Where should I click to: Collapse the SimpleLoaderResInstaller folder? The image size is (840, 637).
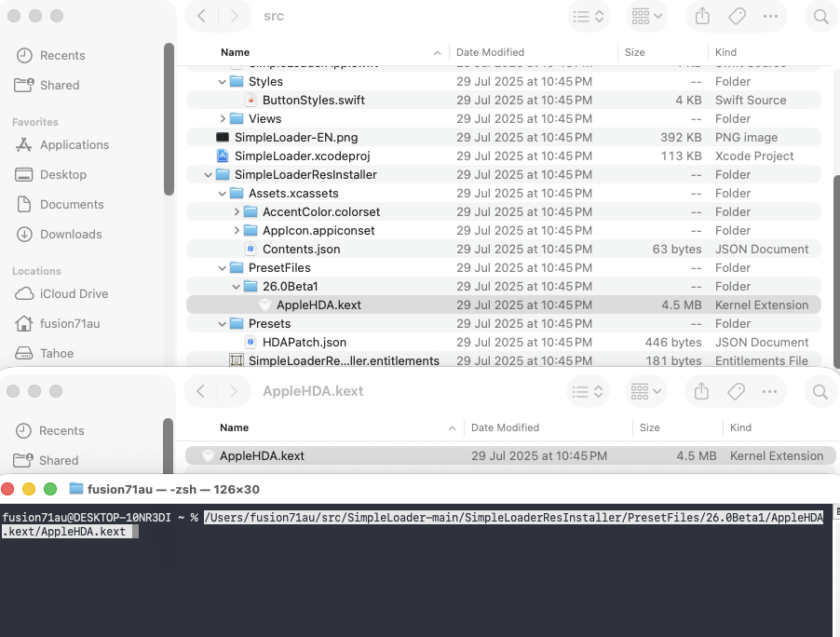208,175
